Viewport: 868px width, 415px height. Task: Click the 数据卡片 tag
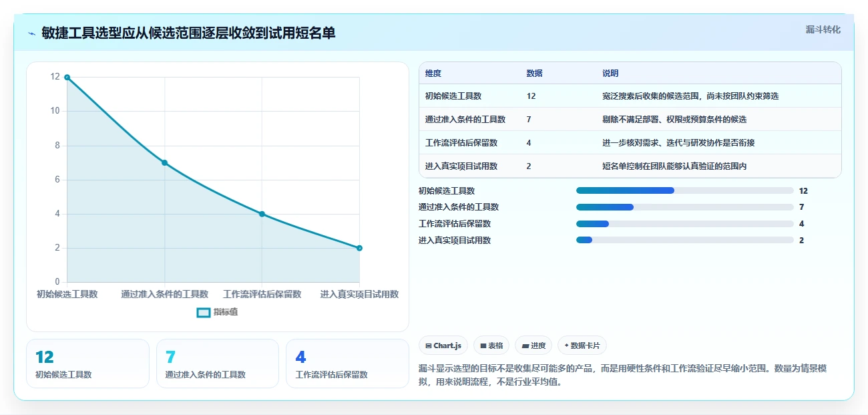582,345
